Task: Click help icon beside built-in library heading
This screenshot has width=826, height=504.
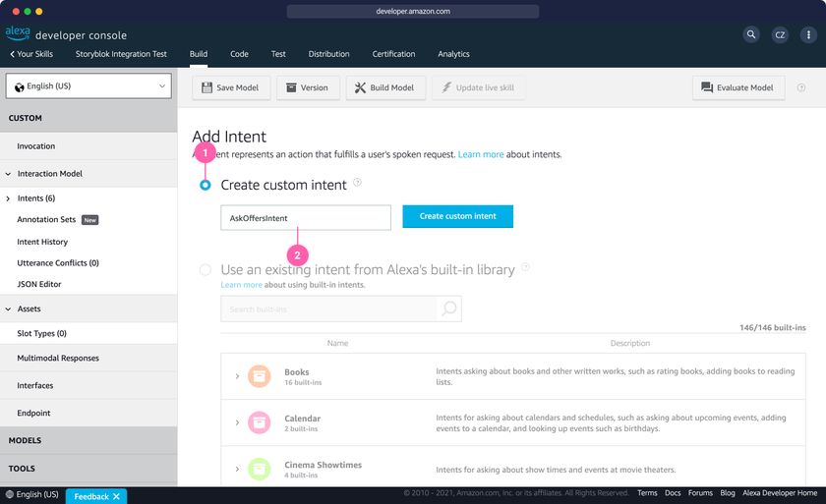Action: click(525, 266)
